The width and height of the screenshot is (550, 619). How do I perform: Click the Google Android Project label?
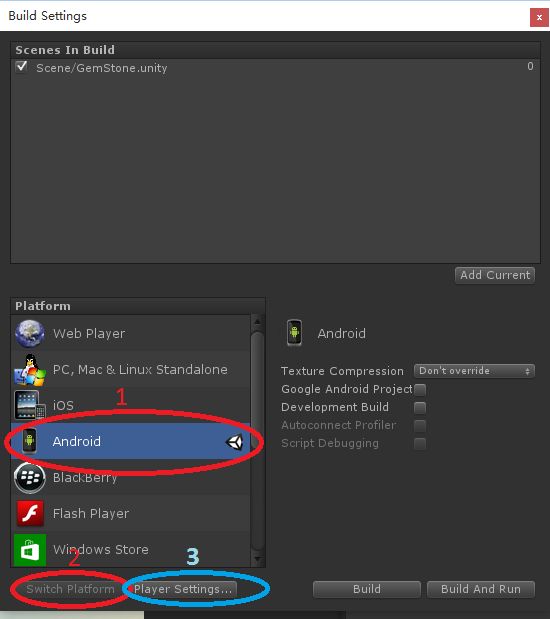(x=347, y=389)
